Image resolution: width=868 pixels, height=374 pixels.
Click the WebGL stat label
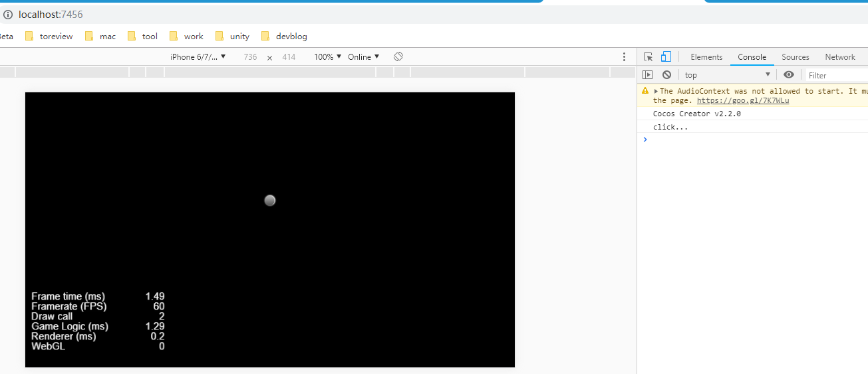49,346
